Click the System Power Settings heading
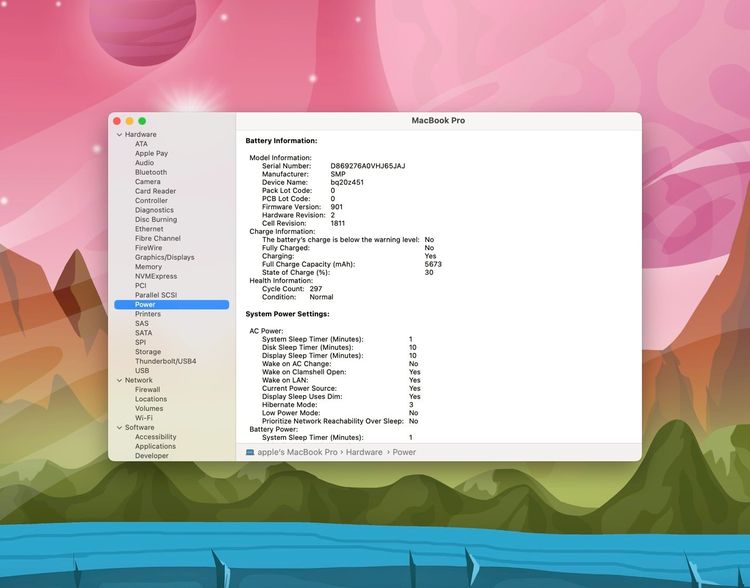Viewport: 750px width, 588px height. (x=287, y=314)
